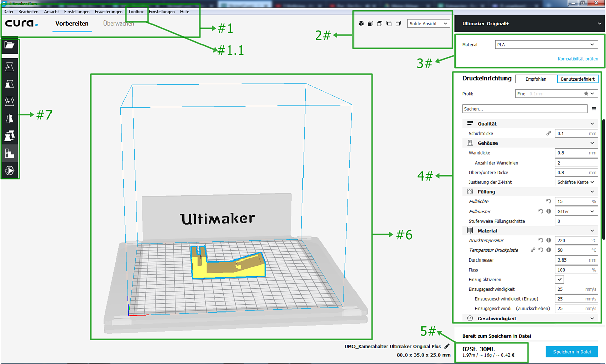Viewport: 606px width, 364px height.
Task: Open the Kompatibilität prüfen link
Action: [578, 59]
